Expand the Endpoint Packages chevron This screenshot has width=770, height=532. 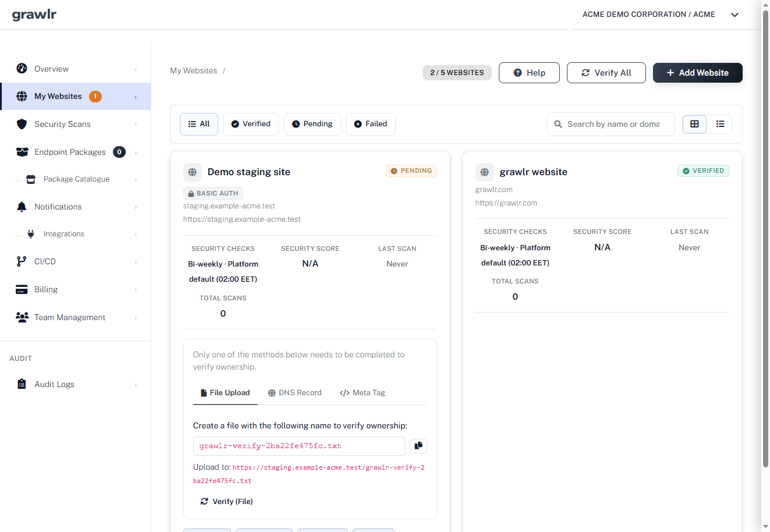click(136, 152)
